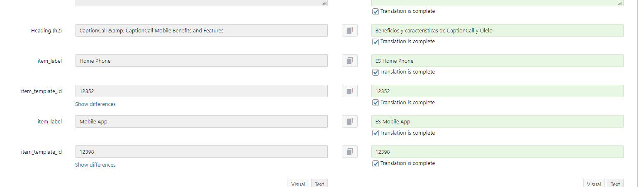This screenshot has width=644, height=187.
Task: Copy item_template_id 12352 from original
Action: point(350,91)
